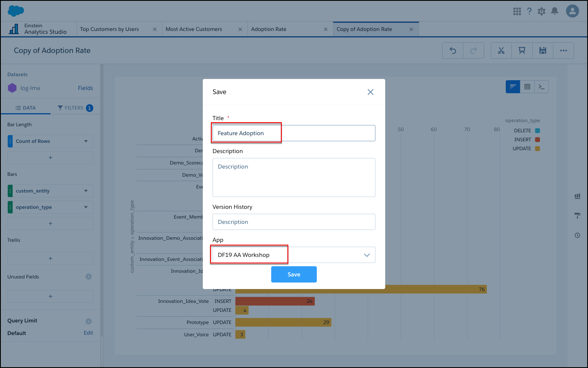Close the Top Customers by Users tab

[x=155, y=29]
